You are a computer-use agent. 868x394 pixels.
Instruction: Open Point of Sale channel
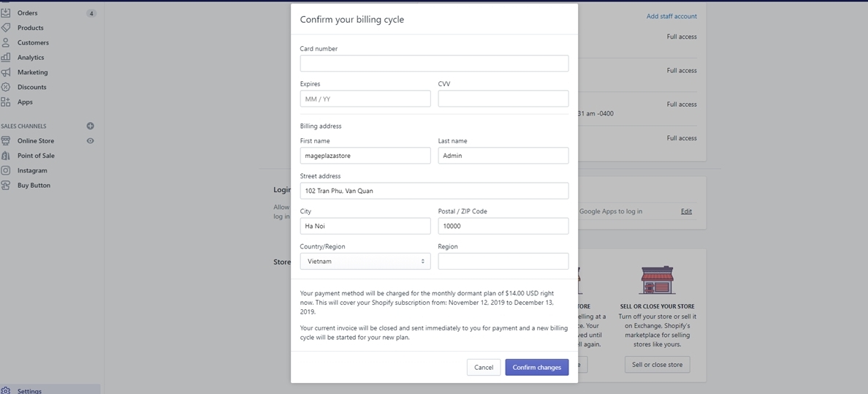coord(36,156)
